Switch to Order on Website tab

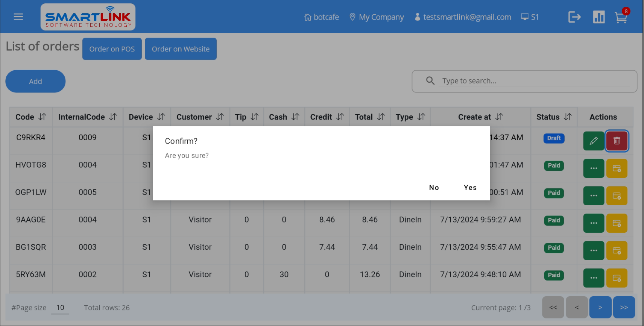181,49
